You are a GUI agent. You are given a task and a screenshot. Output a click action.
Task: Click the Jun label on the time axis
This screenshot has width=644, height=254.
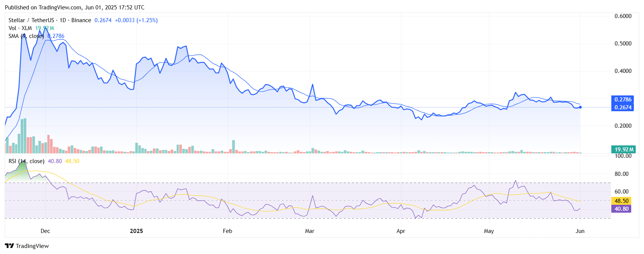[x=580, y=231]
